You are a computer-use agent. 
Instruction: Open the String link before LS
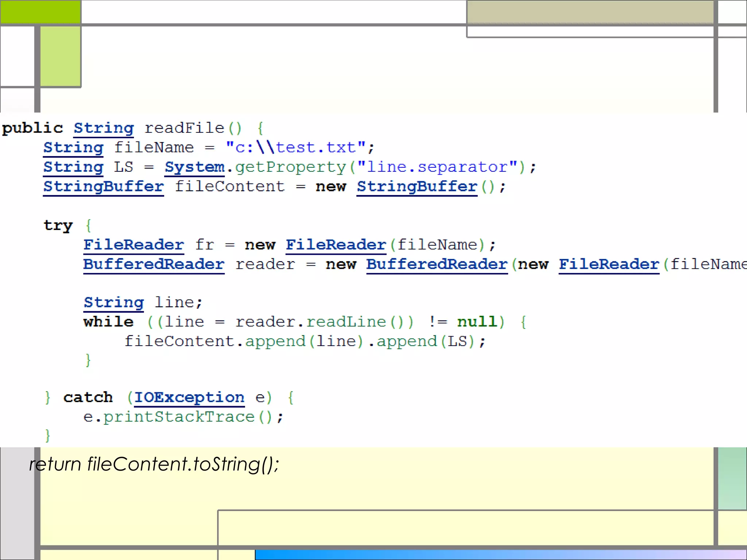point(73,167)
